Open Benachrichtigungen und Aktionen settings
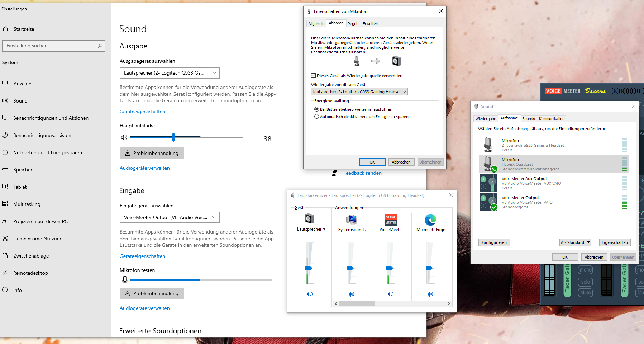The height and width of the screenshot is (344, 644). point(51,118)
